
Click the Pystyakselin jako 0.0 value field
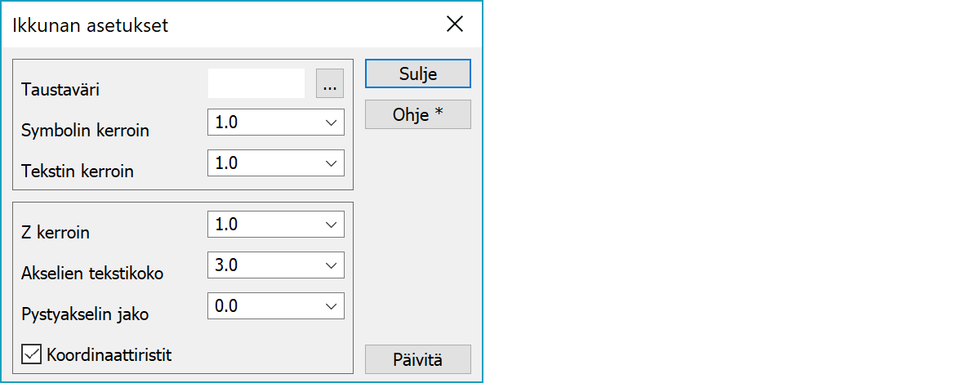point(261,305)
